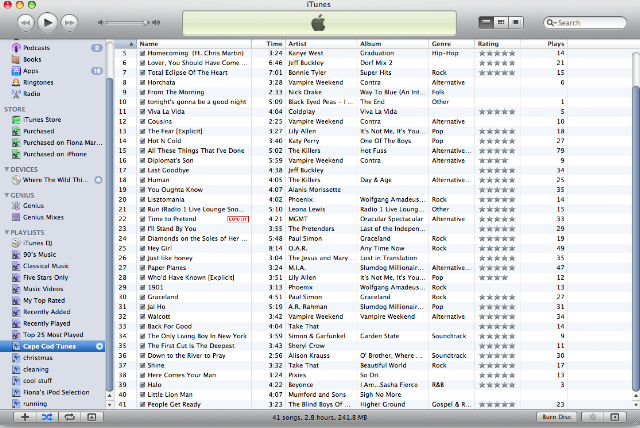Sort songs by Time column
640x428 pixels.
(269, 44)
